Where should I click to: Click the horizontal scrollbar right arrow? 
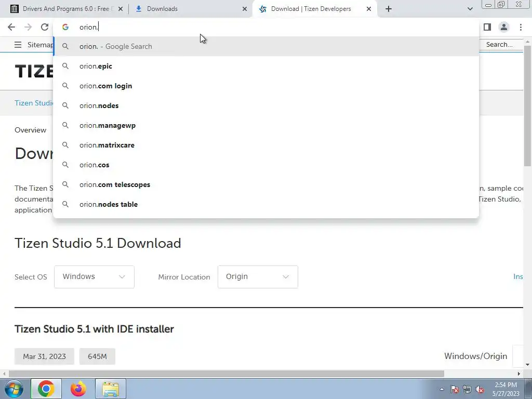point(519,374)
